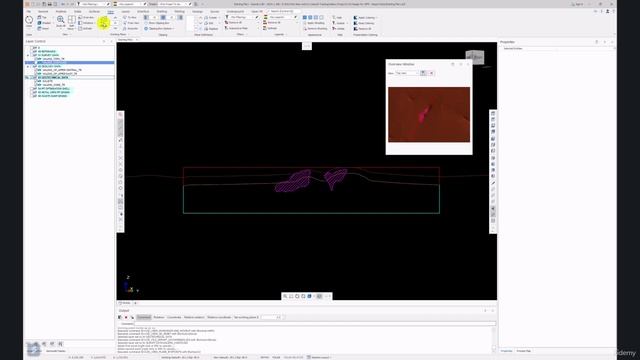The height and width of the screenshot is (360, 640).
Task: Switch to the Open Pit ribbon tab
Action: (x=257, y=11)
